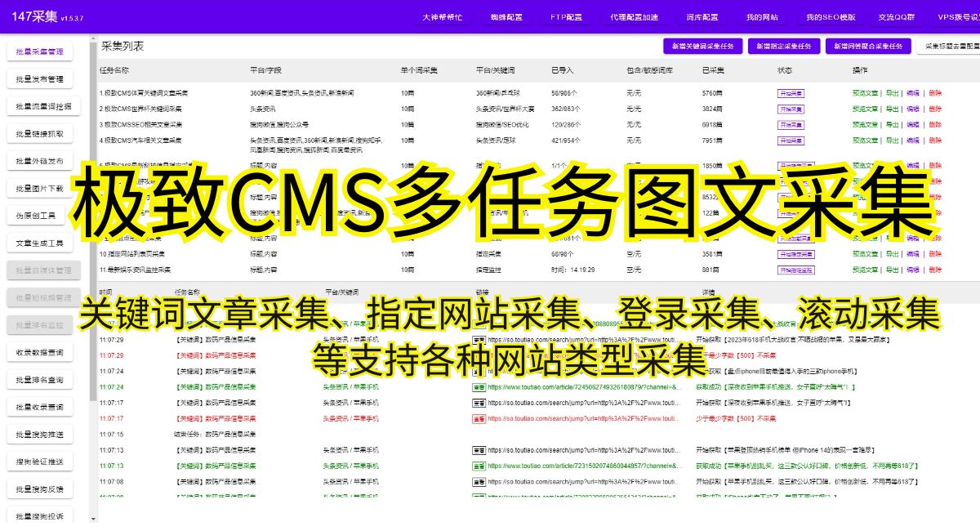The width and height of the screenshot is (980, 531).
Task: Open 批量发布管理 in the sidebar
Action: click(x=46, y=79)
